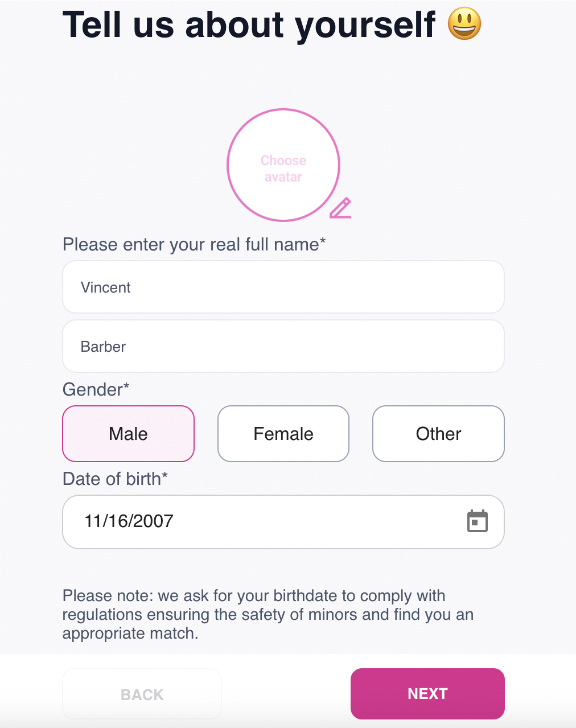Image resolution: width=576 pixels, height=728 pixels.
Task: Select Female gender option
Action: click(283, 434)
